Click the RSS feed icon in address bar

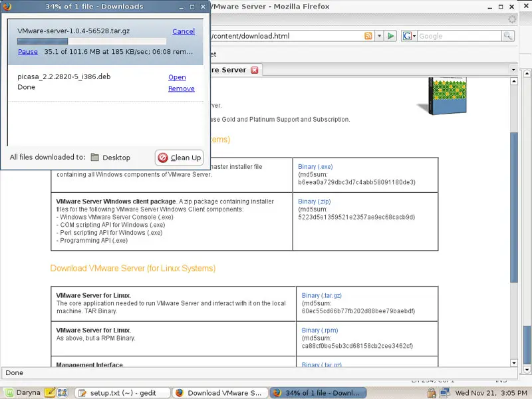[x=368, y=36]
